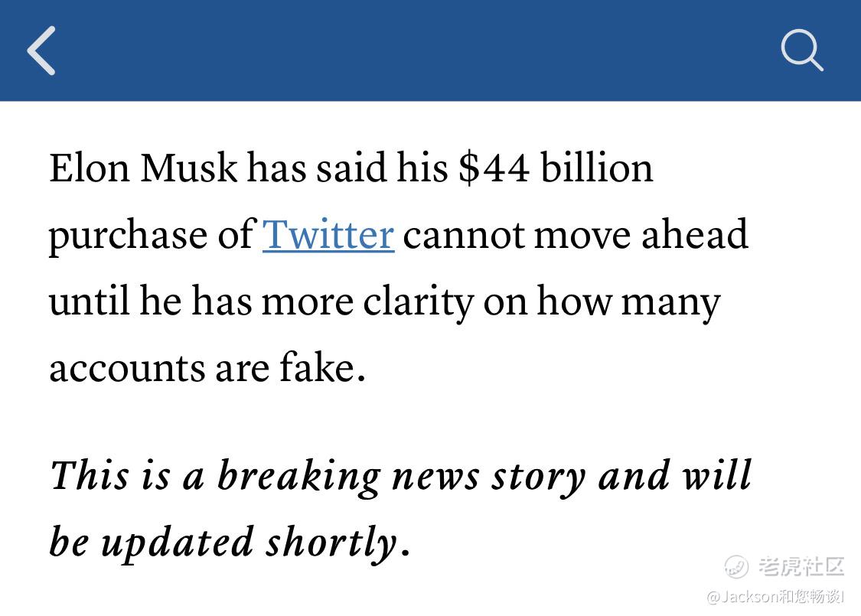Click the italic words "and will"

click(675, 475)
